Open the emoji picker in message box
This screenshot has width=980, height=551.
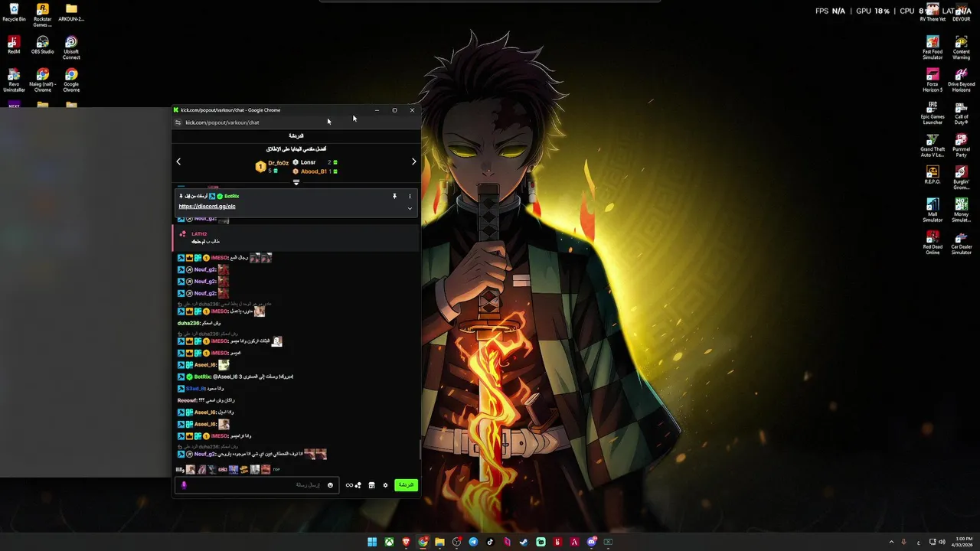330,485
